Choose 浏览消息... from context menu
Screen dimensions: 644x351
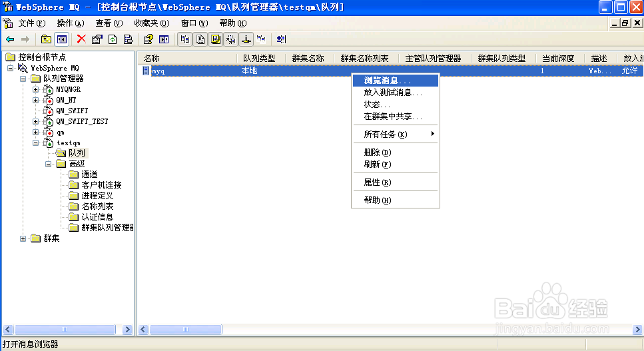coord(396,81)
